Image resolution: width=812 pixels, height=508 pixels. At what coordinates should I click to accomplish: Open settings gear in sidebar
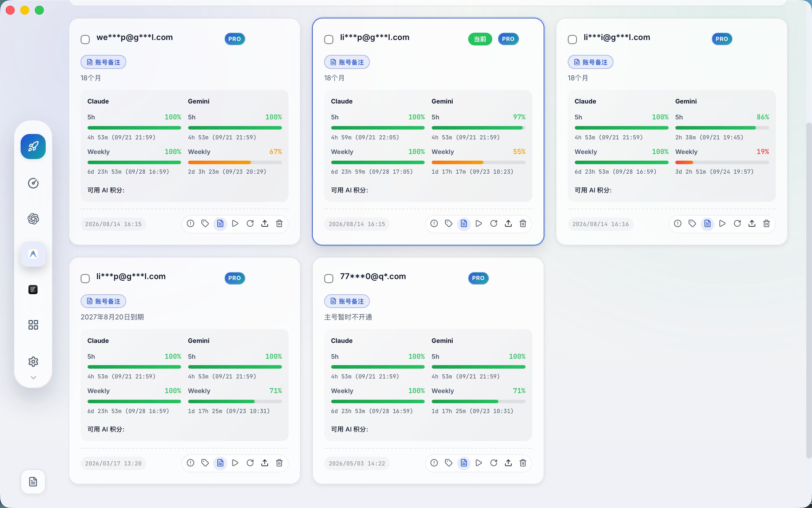pos(33,362)
